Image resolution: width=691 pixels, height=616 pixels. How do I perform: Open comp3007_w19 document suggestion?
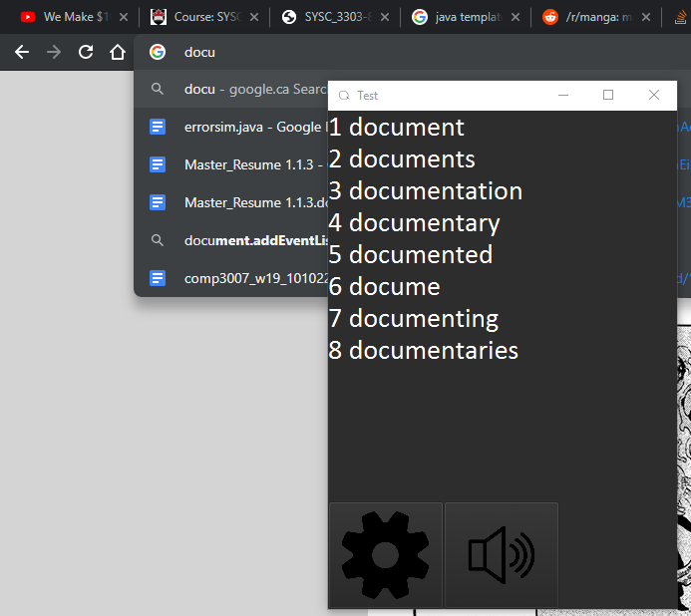[239, 278]
